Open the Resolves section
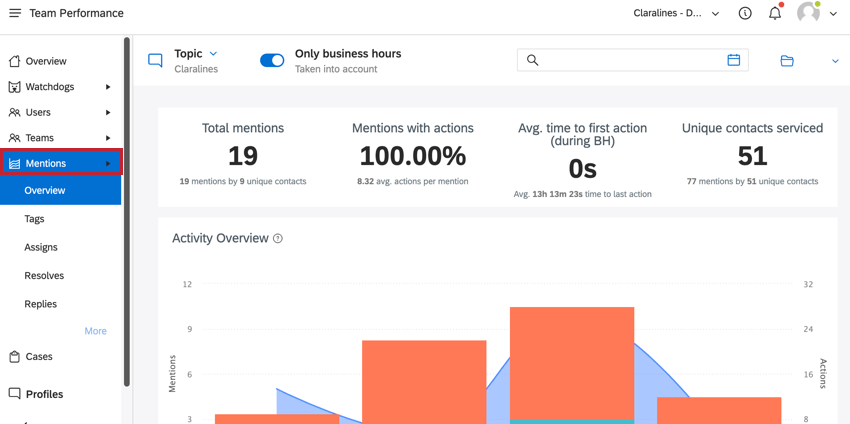The image size is (850, 424). point(44,275)
